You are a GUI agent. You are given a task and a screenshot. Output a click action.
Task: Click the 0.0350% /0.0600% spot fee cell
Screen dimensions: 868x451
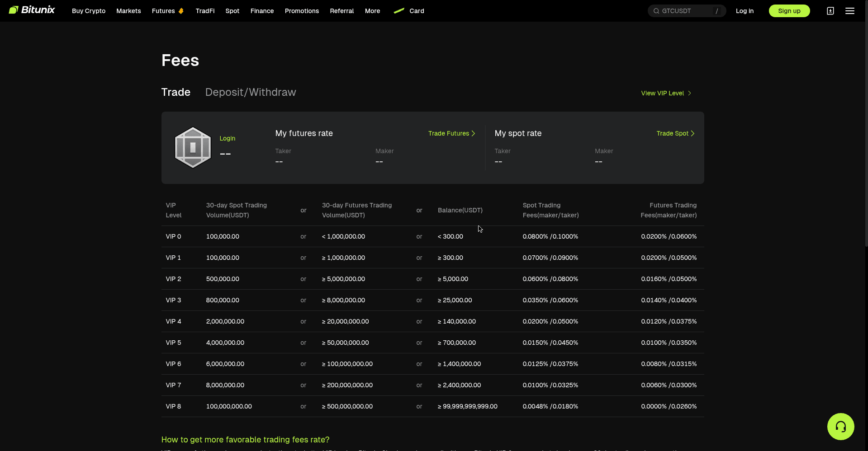pos(550,300)
